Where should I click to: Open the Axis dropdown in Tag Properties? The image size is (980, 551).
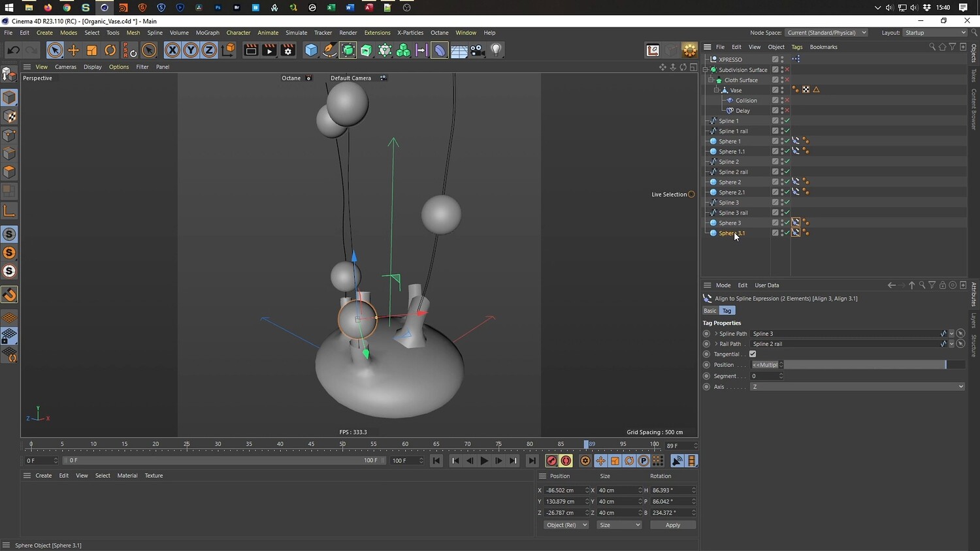pyautogui.click(x=857, y=386)
